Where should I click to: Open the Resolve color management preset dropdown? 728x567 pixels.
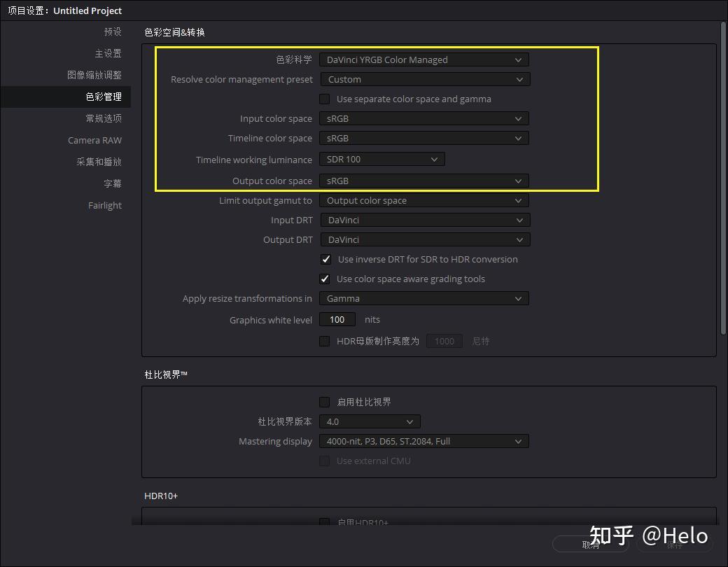coord(423,79)
